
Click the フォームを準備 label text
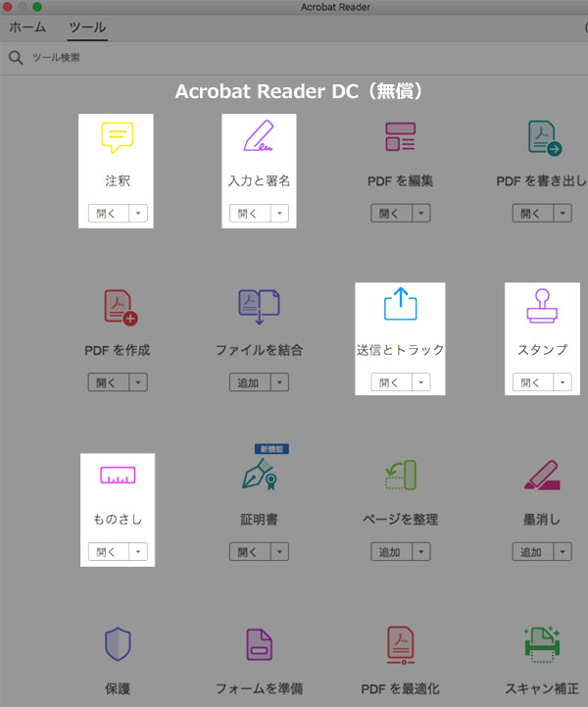point(259,688)
